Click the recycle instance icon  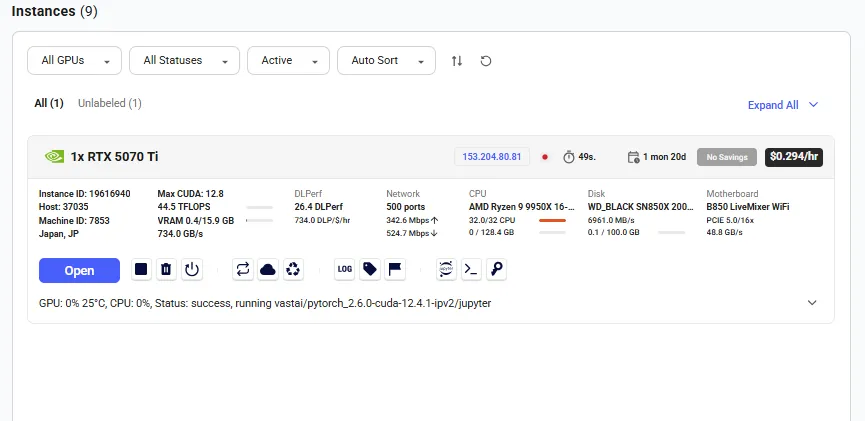pyautogui.click(x=293, y=269)
